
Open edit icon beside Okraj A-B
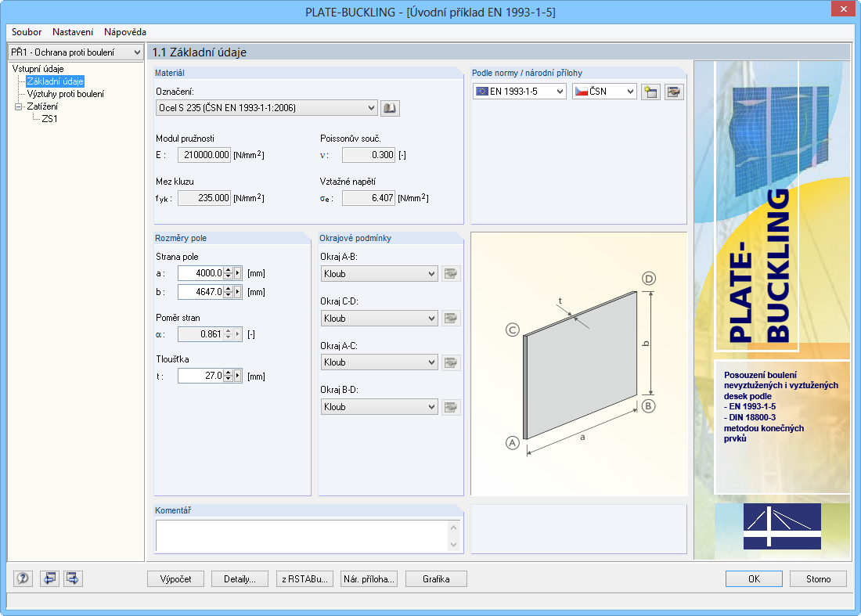(450, 273)
